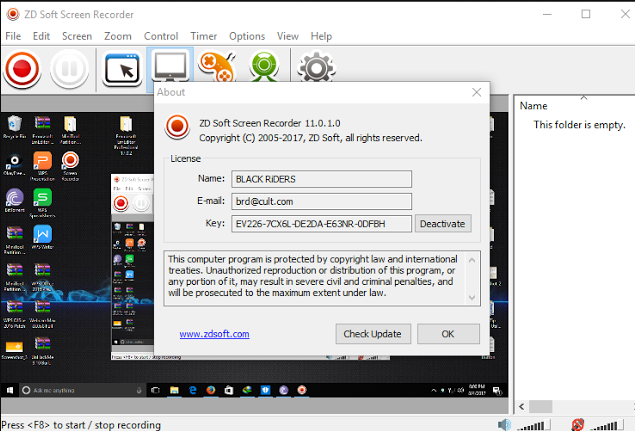Click the license E-mail field
The width and height of the screenshot is (635, 431).
pyautogui.click(x=322, y=201)
